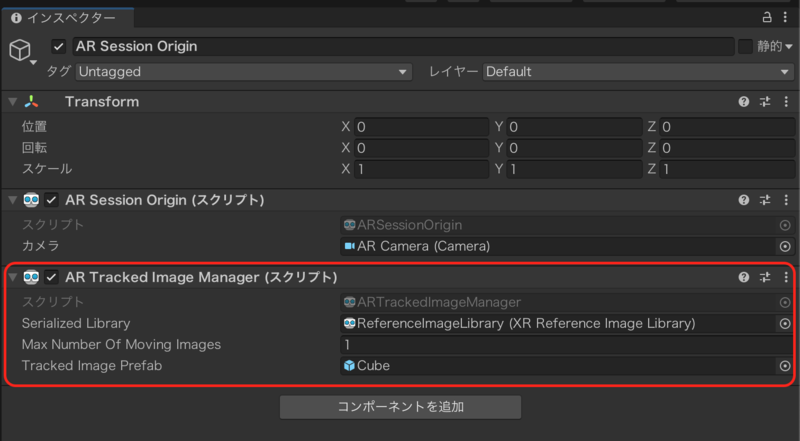Lock the Inspector panel
Image resolution: width=800 pixels, height=441 pixels.
tap(767, 18)
